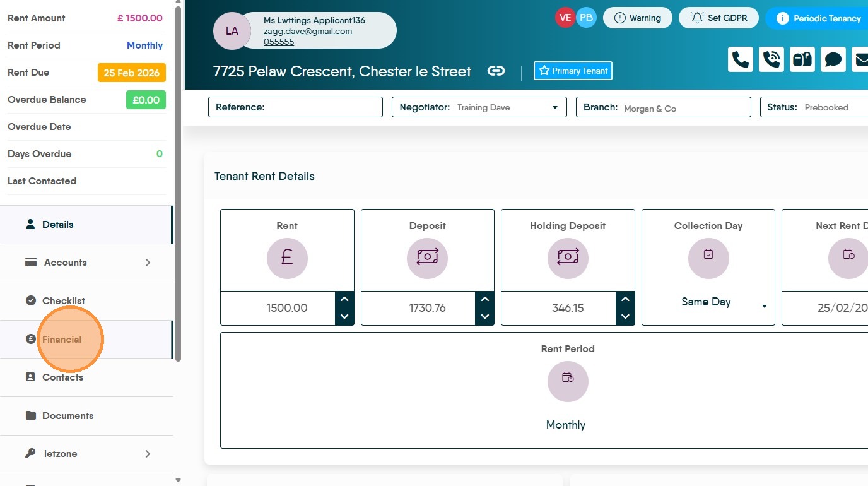Viewport: 868px width, 486px height.
Task: Expand the letzone sidebar section
Action: (86, 454)
